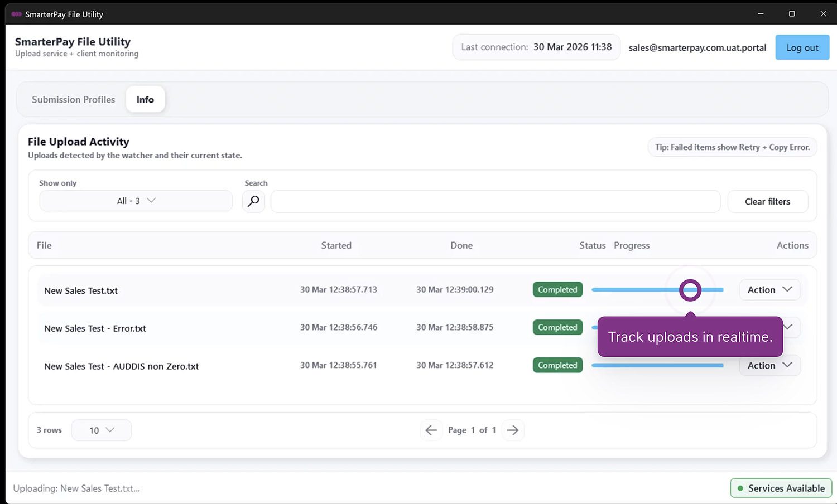837x504 pixels.
Task: Go to next page arrow
Action: (513, 430)
